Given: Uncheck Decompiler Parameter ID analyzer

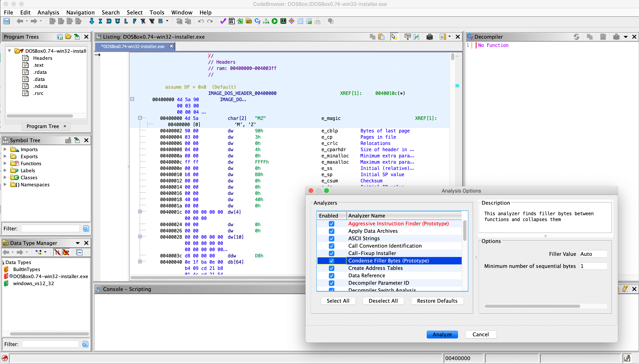Looking at the screenshot, I should coord(331,283).
